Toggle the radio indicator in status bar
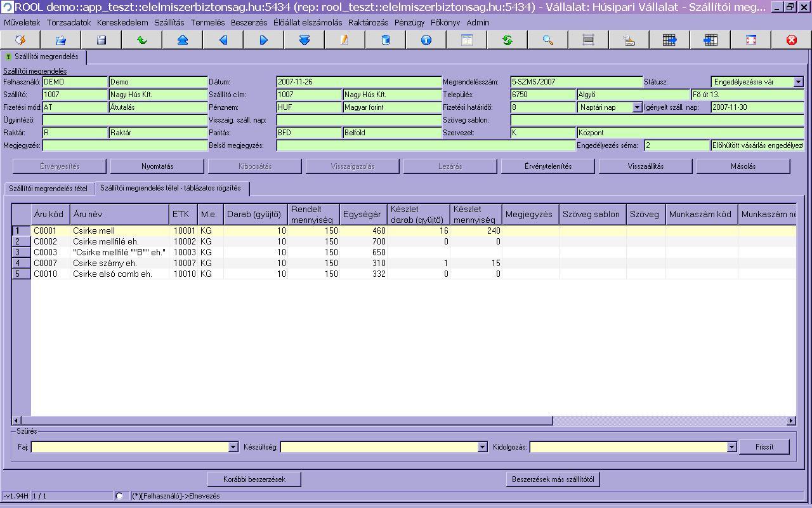 (x=119, y=495)
